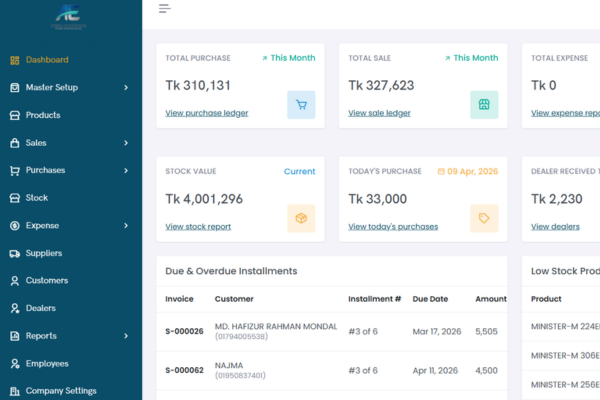The image size is (600, 400).
Task: Expand the Purchases sidebar submenu
Action: [x=125, y=171]
